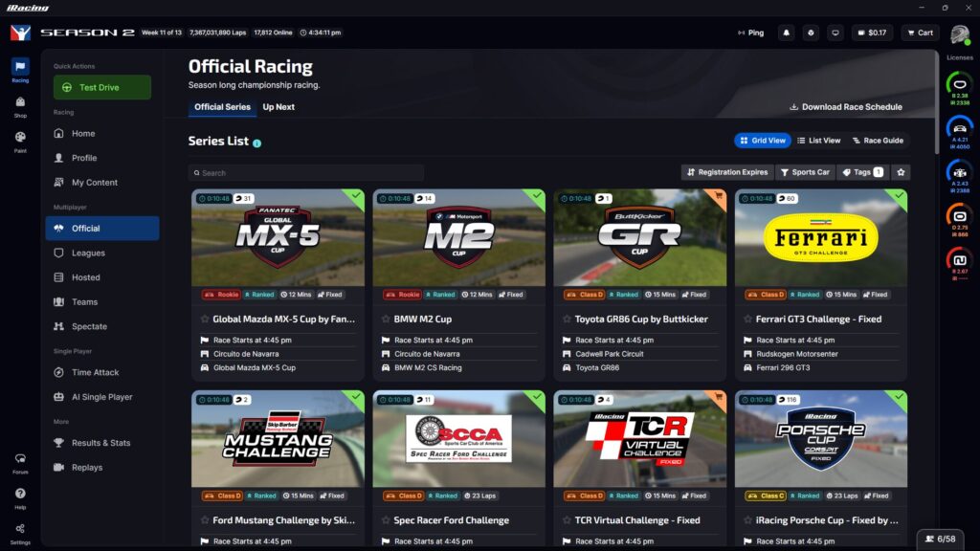Click the friends online 6/58 indicator
This screenshot has width=980, height=551.
pyautogui.click(x=941, y=539)
